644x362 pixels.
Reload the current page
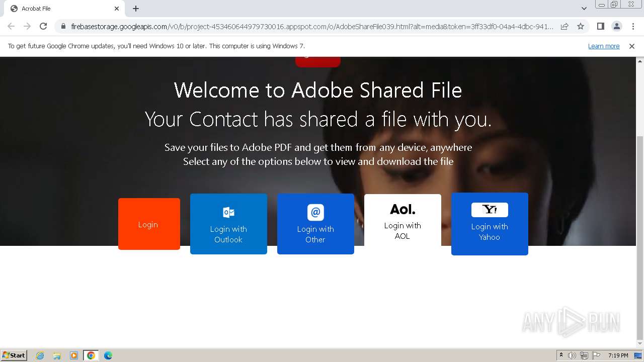(x=43, y=26)
